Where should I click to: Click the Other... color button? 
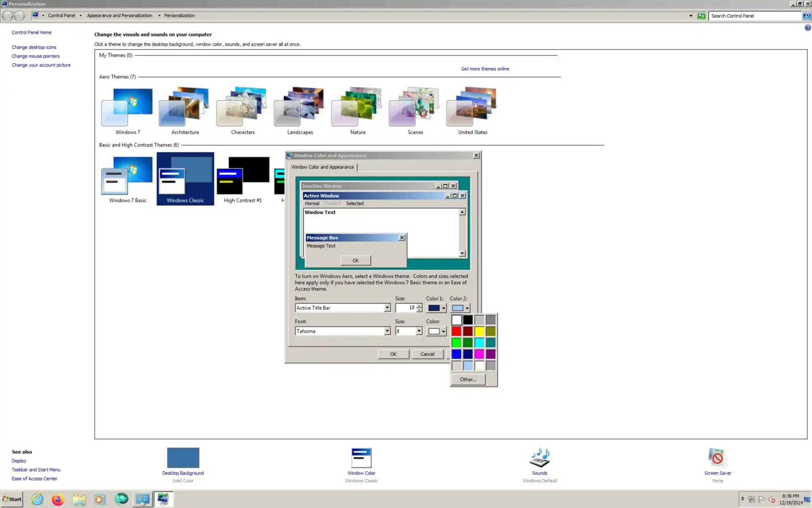pyautogui.click(x=468, y=379)
